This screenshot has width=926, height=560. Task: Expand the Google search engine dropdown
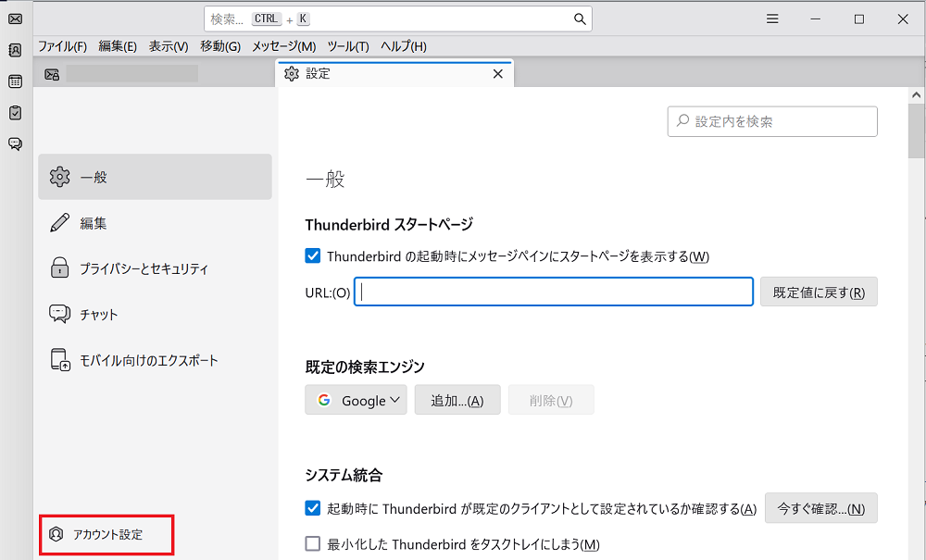tap(356, 401)
